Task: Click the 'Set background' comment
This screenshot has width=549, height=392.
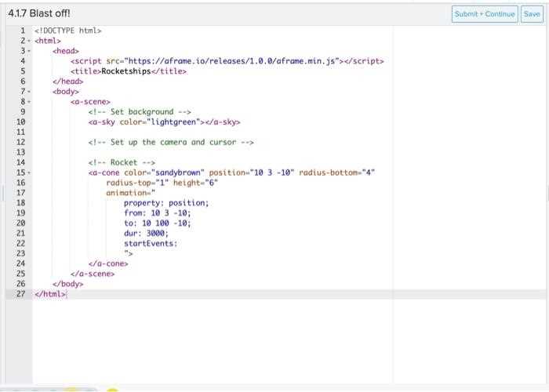Action: (x=140, y=112)
